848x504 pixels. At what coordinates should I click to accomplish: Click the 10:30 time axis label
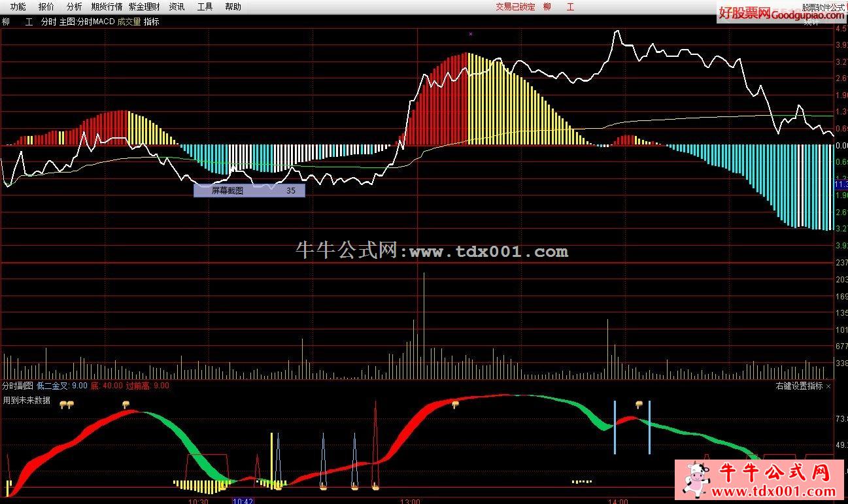(198, 501)
